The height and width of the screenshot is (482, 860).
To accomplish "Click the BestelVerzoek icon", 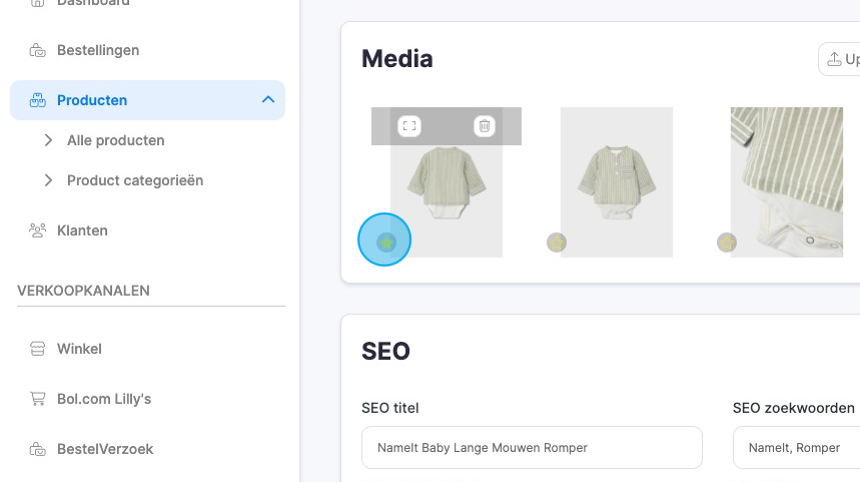I will pos(38,449).
